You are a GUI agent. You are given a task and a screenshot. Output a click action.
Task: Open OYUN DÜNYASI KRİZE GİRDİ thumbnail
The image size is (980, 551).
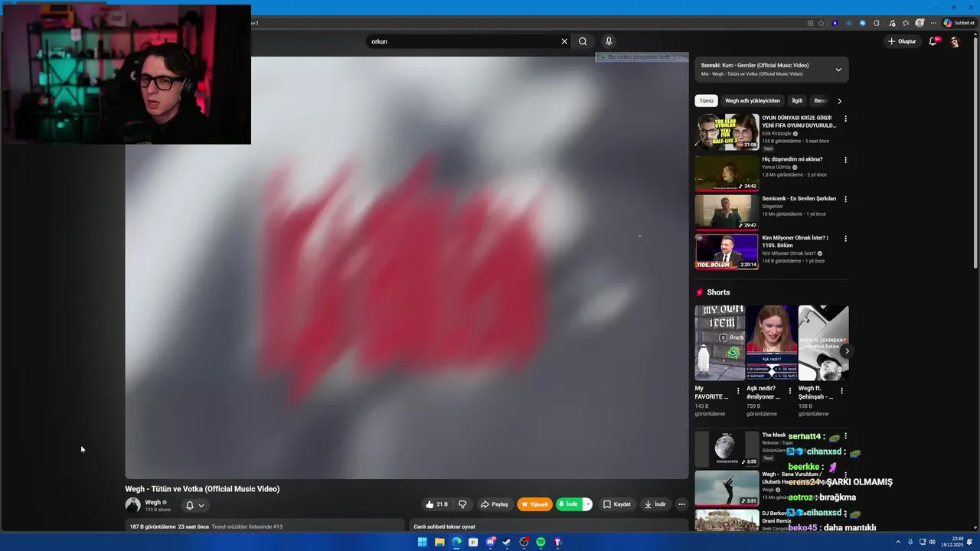[x=727, y=132]
